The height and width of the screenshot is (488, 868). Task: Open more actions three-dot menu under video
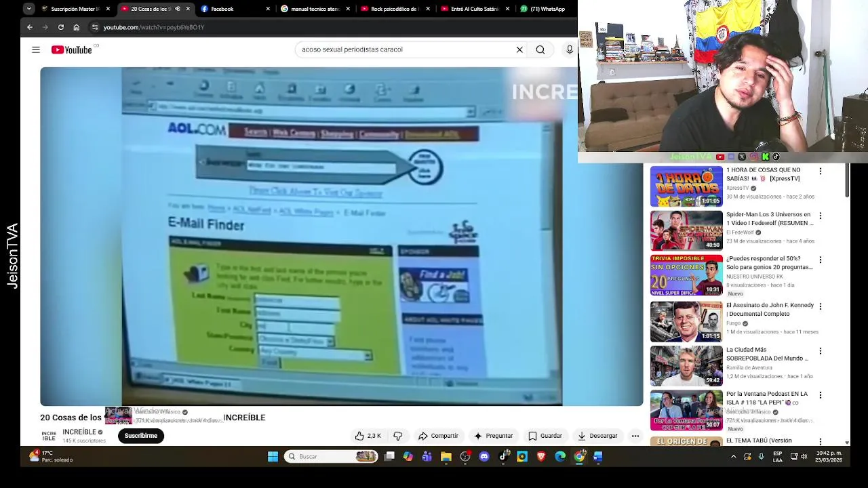point(635,436)
